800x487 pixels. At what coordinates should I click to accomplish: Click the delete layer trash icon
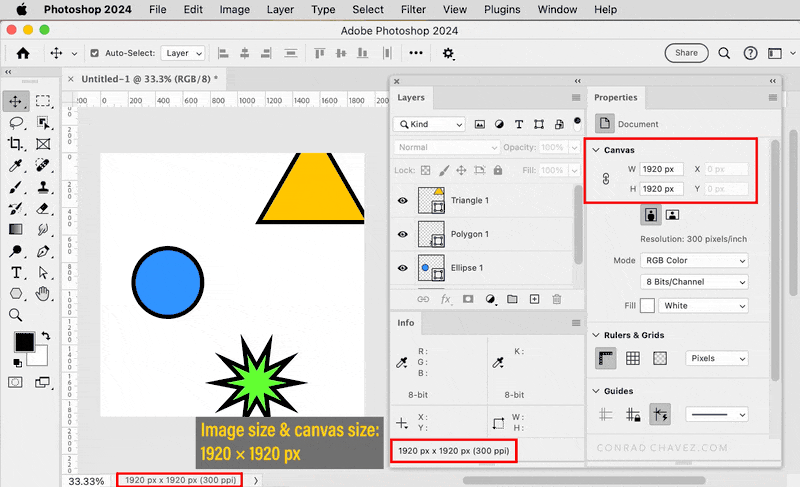(557, 299)
